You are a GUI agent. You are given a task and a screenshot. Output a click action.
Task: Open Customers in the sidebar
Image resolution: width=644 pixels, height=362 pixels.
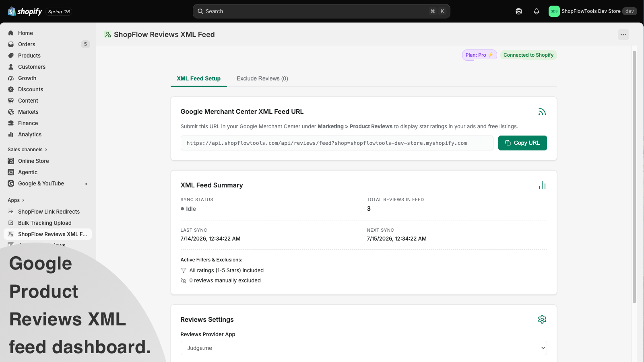pyautogui.click(x=48, y=67)
